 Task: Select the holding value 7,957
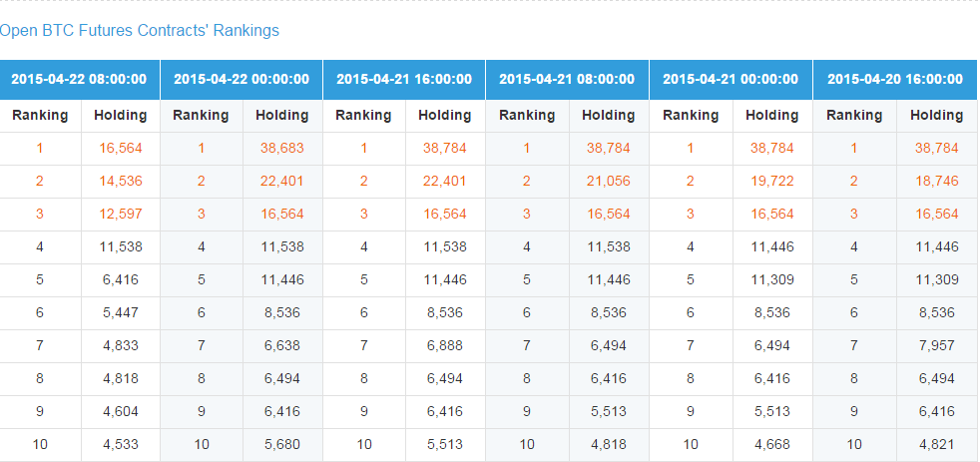click(x=937, y=345)
